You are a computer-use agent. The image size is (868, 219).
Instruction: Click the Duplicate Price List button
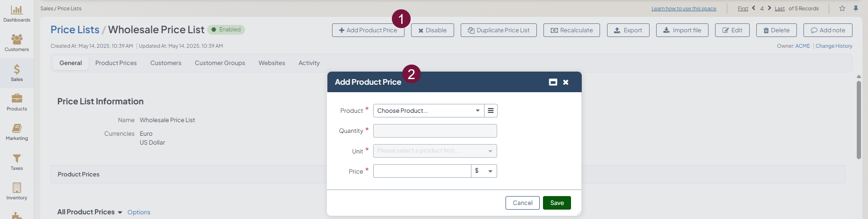pos(499,30)
